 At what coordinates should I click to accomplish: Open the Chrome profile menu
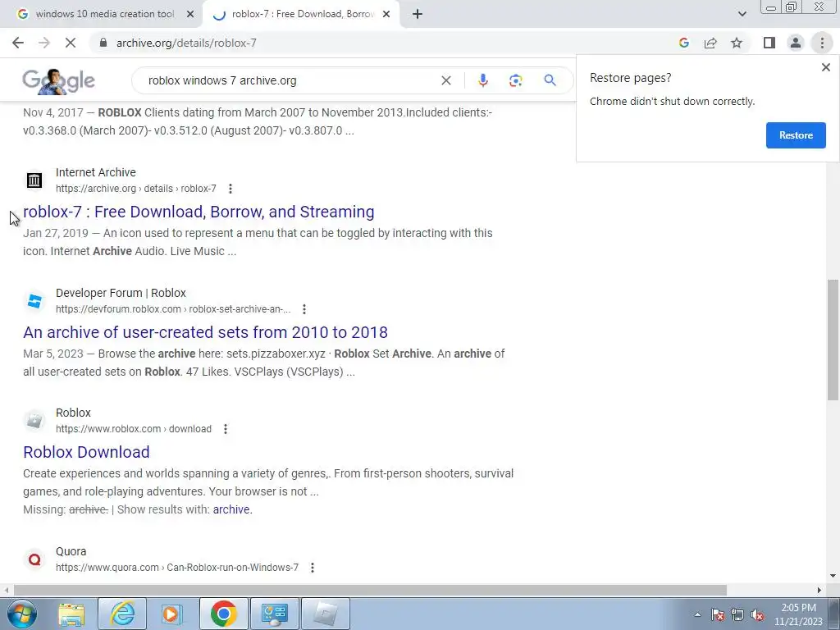pos(796,43)
